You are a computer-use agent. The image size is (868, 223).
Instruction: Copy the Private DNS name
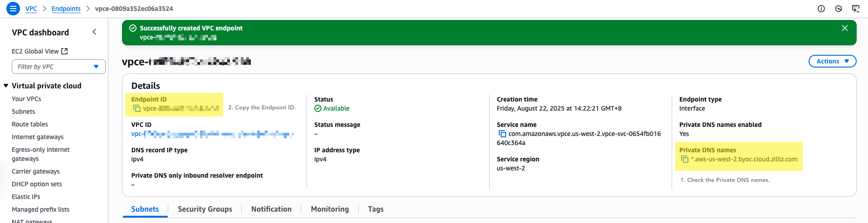pos(685,159)
